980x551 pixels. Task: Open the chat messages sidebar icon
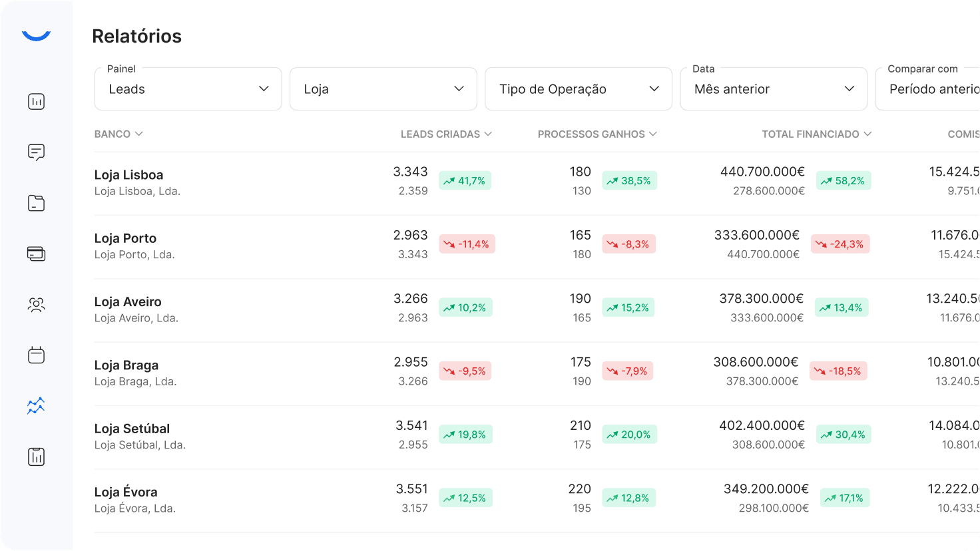[x=36, y=152]
